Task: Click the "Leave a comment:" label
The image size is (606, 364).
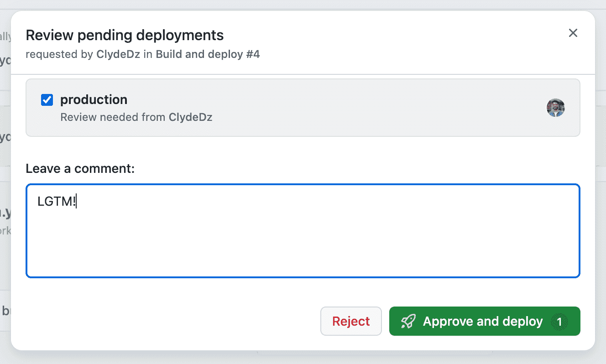Action: pos(80,169)
